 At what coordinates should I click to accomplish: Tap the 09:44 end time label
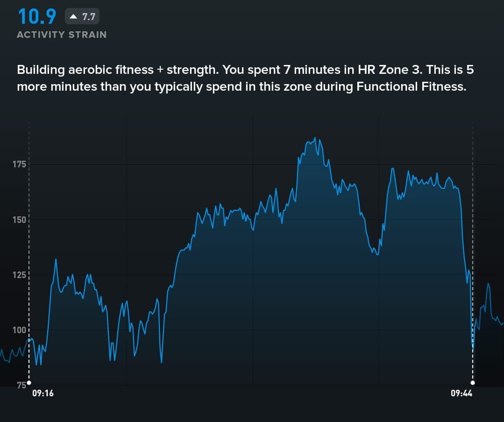pyautogui.click(x=461, y=393)
